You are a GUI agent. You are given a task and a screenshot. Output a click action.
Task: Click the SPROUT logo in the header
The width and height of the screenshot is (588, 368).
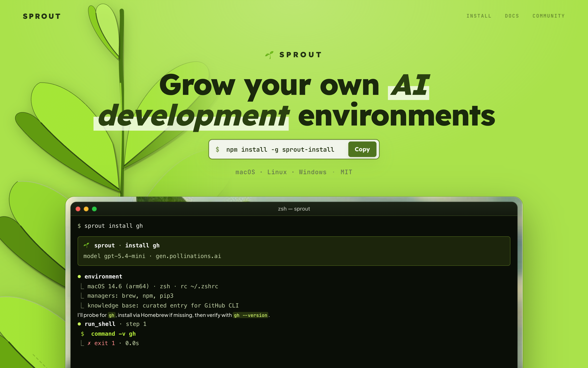coord(42,16)
